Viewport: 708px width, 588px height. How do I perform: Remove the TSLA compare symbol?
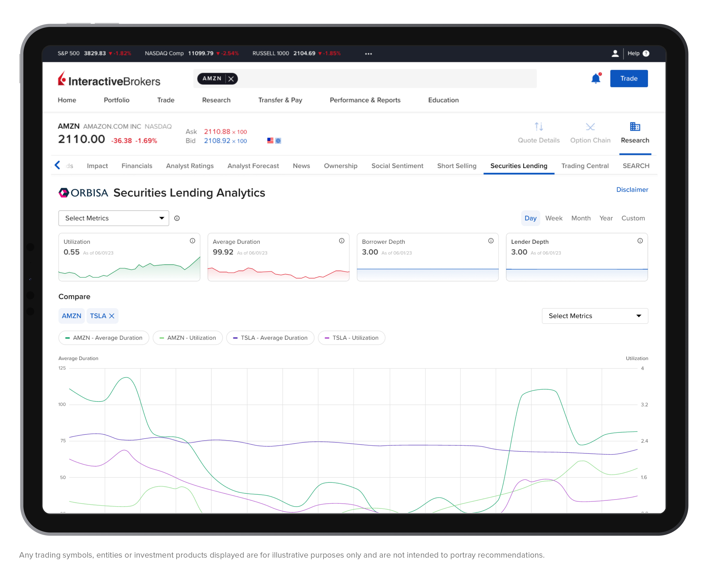point(112,316)
